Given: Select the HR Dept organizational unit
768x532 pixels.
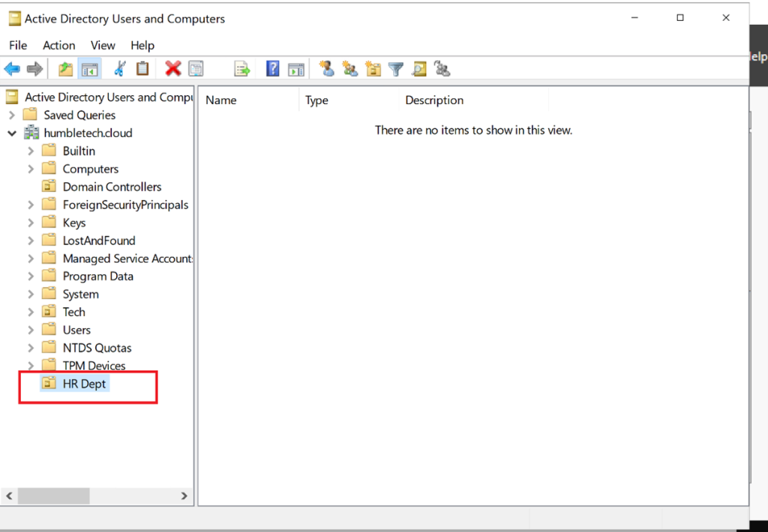Looking at the screenshot, I should (x=84, y=384).
